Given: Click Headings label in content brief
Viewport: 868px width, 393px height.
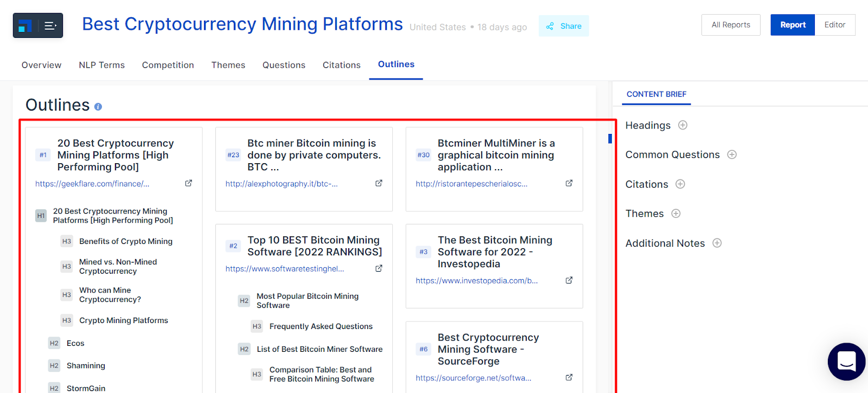Looking at the screenshot, I should 648,125.
